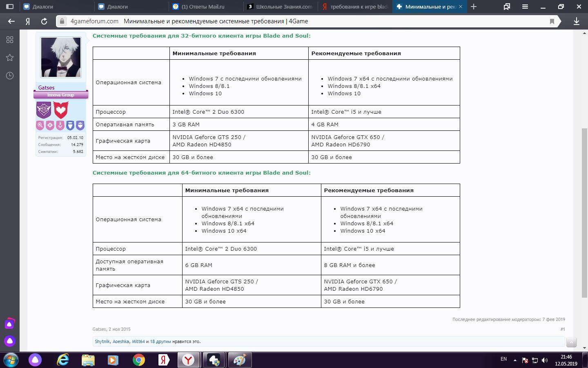
Task: Open the Yandex shortcut on the taskbar
Action: click(164, 360)
